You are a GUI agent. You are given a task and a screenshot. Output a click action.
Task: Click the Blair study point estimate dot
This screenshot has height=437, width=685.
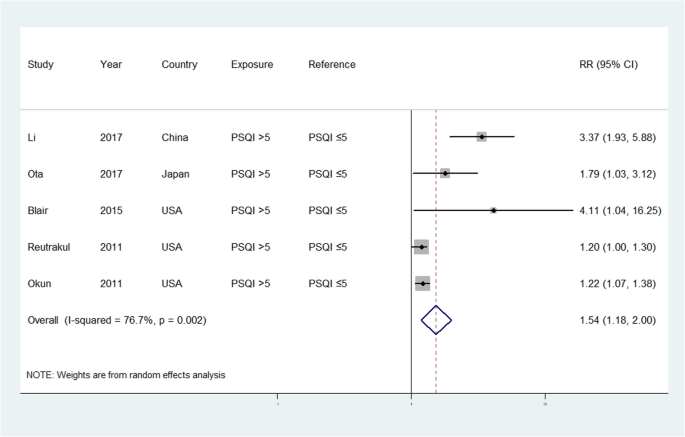click(494, 210)
